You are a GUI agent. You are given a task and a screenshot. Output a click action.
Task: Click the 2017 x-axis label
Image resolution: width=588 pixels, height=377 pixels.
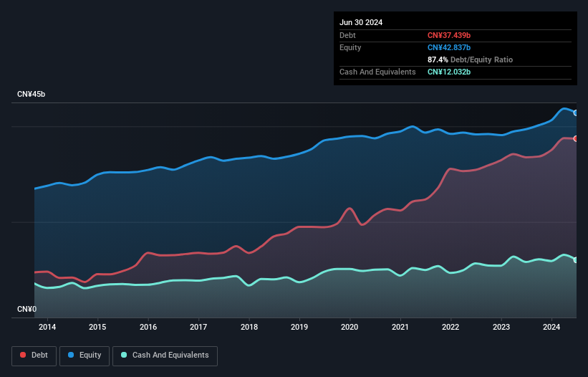(x=198, y=327)
